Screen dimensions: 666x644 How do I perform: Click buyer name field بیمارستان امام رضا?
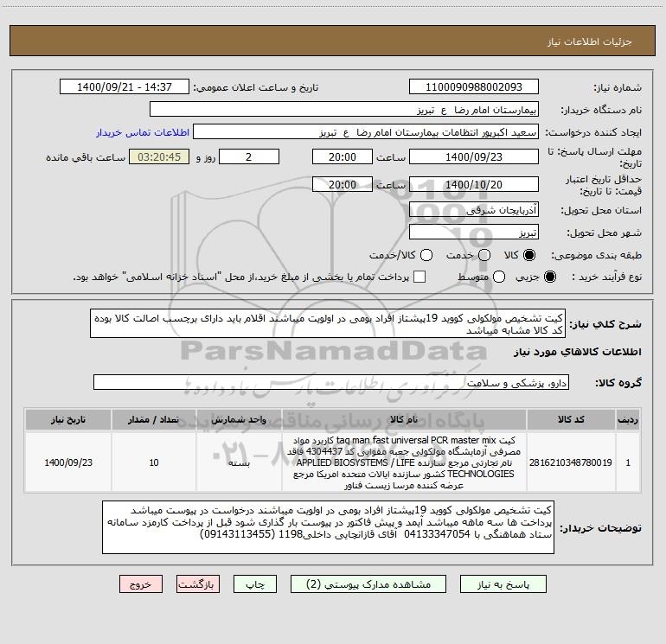point(344,109)
